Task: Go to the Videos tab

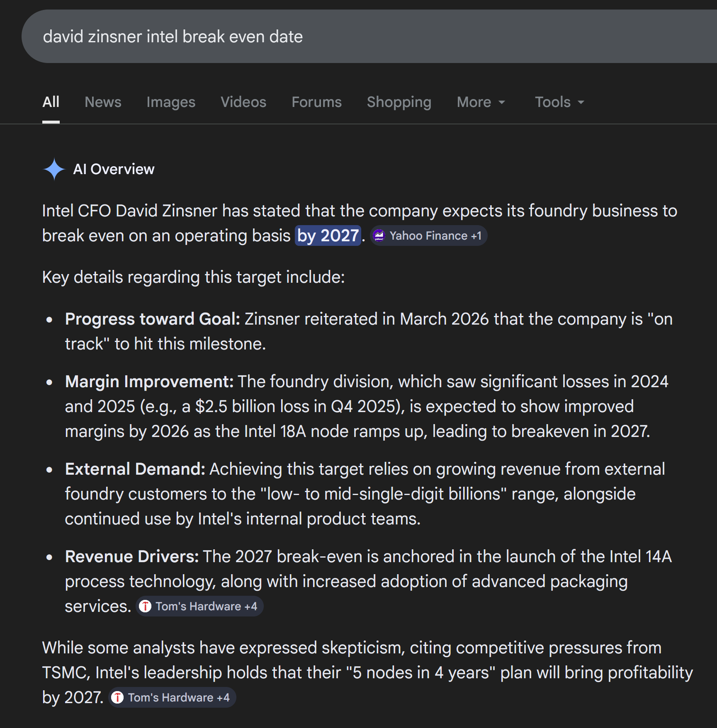Action: (x=243, y=102)
